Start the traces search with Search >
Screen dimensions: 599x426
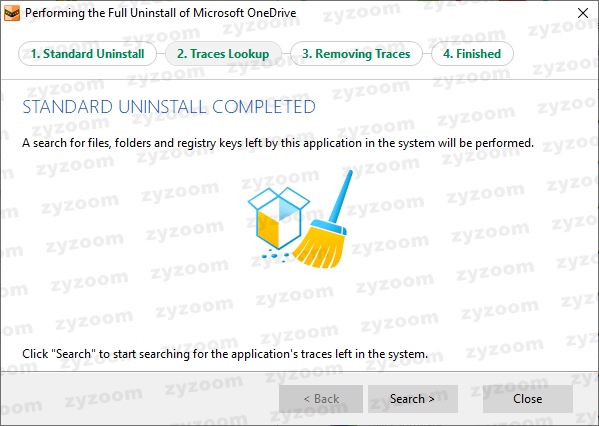[x=413, y=399]
